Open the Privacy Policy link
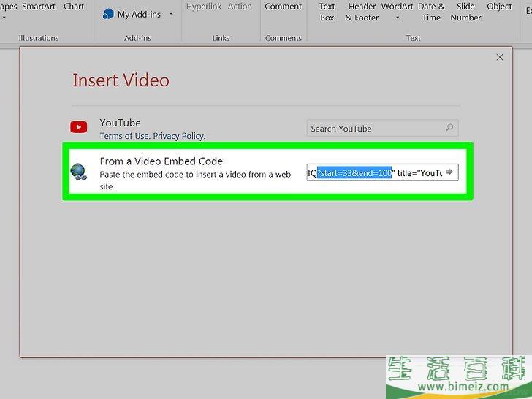The height and width of the screenshot is (399, 532). pos(179,136)
